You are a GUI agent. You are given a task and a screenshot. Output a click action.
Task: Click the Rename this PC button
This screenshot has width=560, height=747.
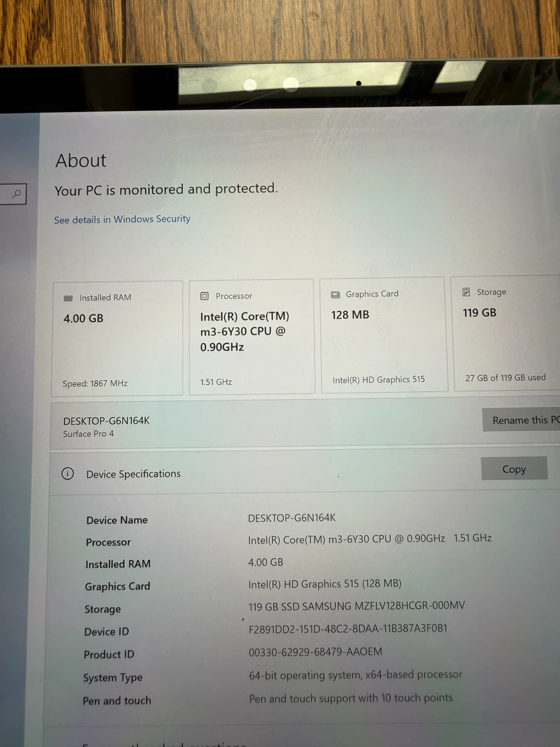(521, 420)
